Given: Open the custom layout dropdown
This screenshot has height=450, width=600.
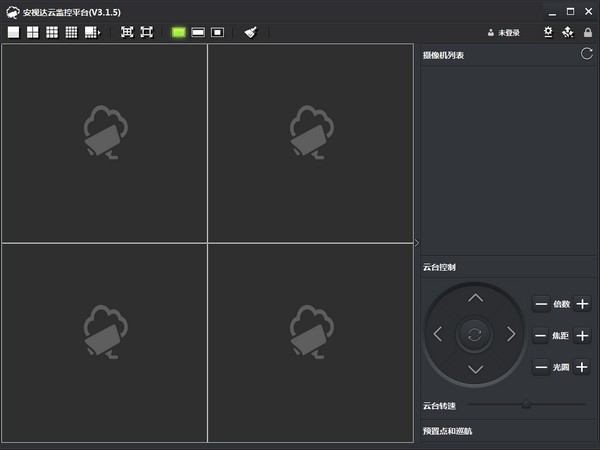Looking at the screenshot, I should (x=92, y=33).
